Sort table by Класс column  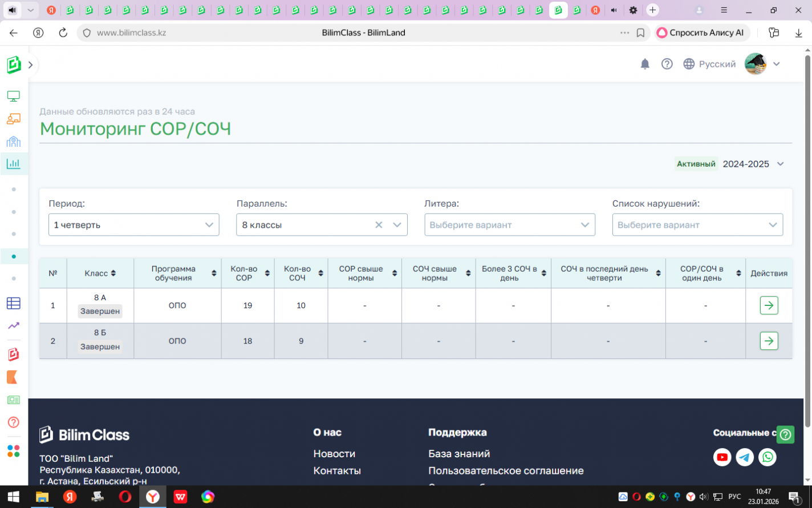pos(113,273)
